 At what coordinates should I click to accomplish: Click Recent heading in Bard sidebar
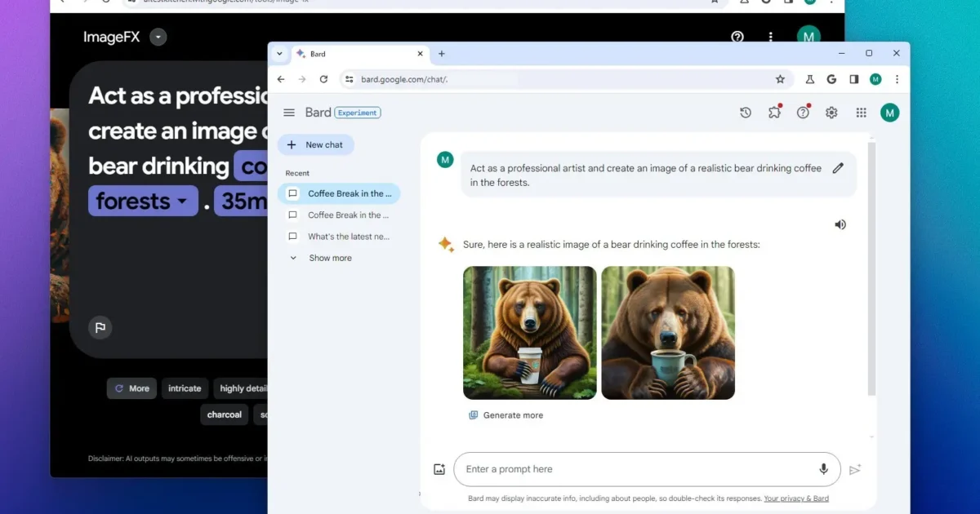point(297,173)
